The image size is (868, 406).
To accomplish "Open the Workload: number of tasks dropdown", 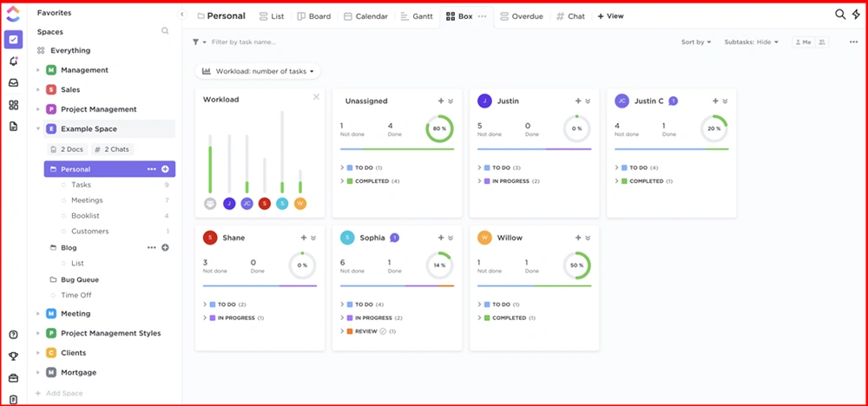I will [x=258, y=71].
